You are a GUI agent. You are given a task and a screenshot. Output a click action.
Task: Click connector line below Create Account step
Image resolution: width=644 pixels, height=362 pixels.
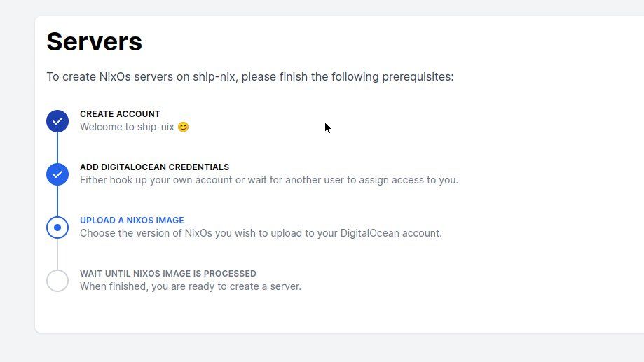[x=57, y=148]
